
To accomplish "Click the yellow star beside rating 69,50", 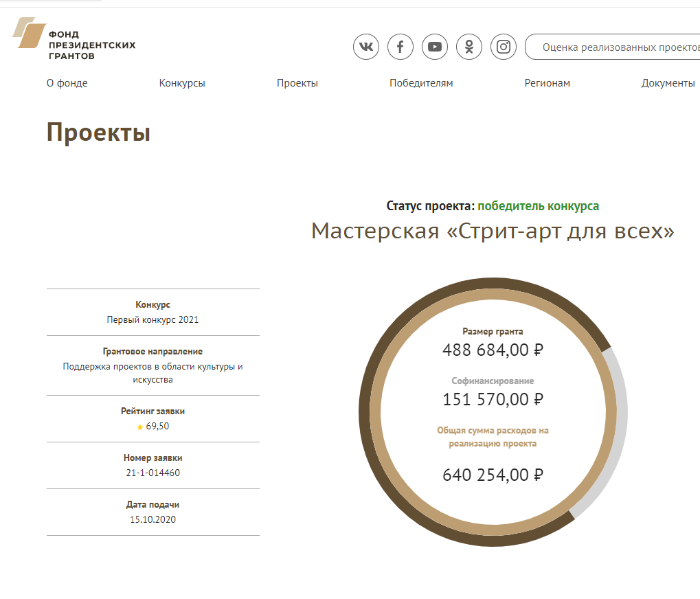I will coord(140,427).
